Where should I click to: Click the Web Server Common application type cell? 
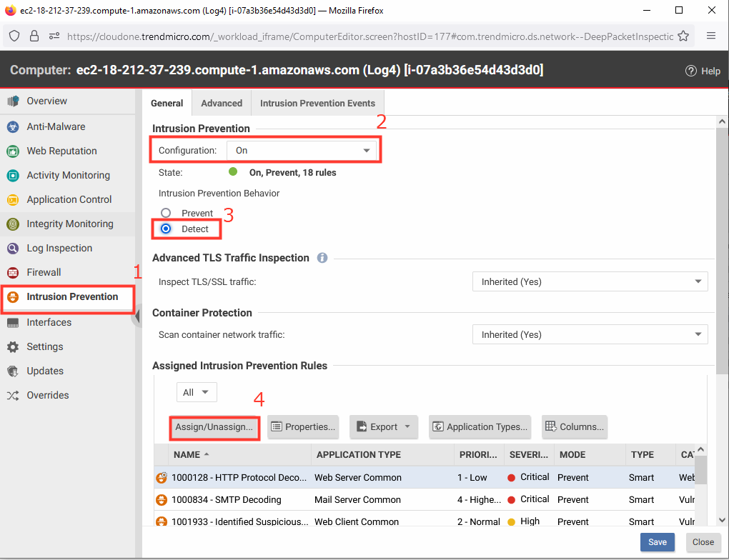point(358,477)
